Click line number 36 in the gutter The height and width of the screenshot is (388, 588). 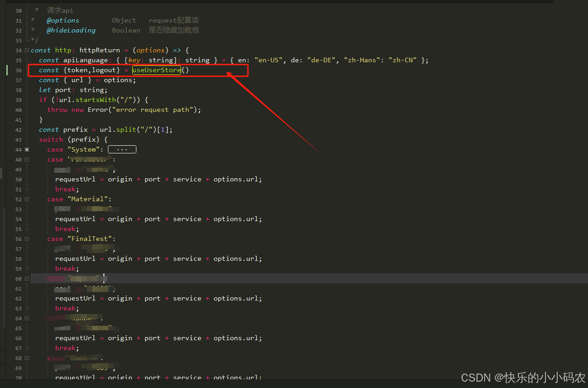click(x=18, y=70)
